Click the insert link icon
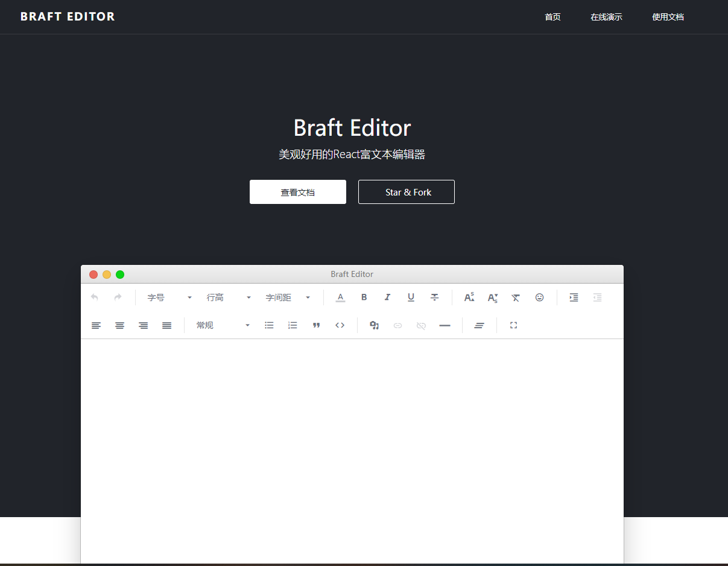This screenshot has height=566, width=728. 397,325
